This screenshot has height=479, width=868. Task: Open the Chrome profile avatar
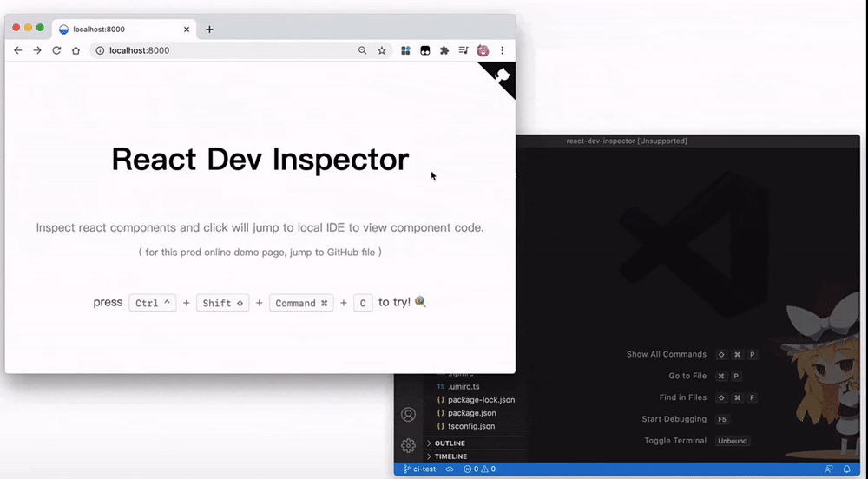(x=483, y=50)
